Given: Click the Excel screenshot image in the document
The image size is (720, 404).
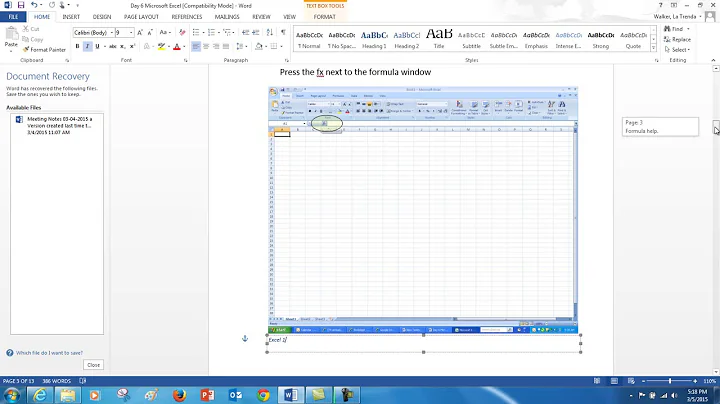Looking at the screenshot, I should (423, 210).
